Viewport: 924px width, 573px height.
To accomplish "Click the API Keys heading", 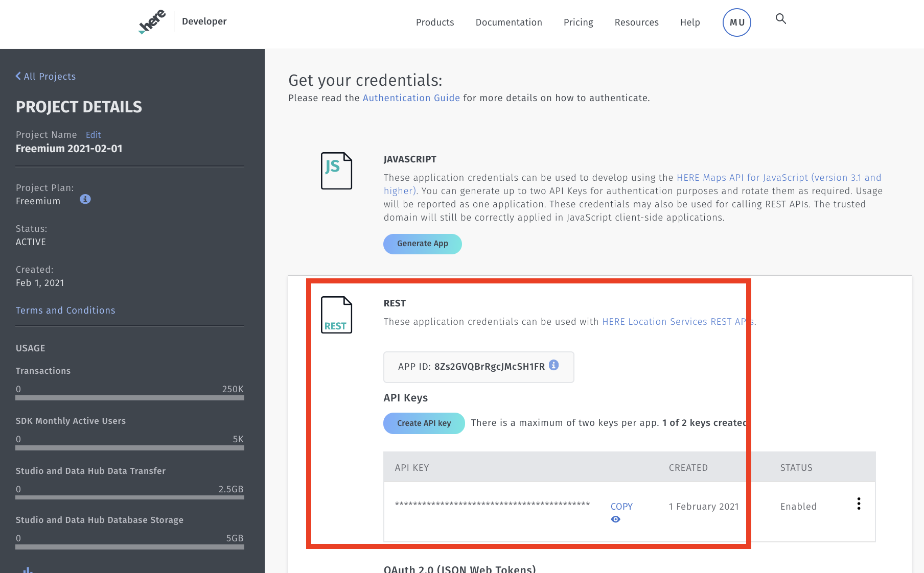I will pyautogui.click(x=406, y=398).
